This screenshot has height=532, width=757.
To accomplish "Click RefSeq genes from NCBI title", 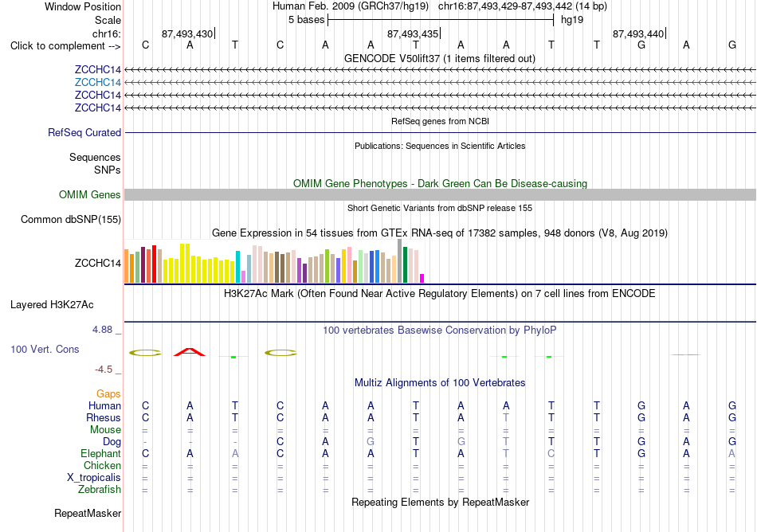I will click(x=441, y=121).
